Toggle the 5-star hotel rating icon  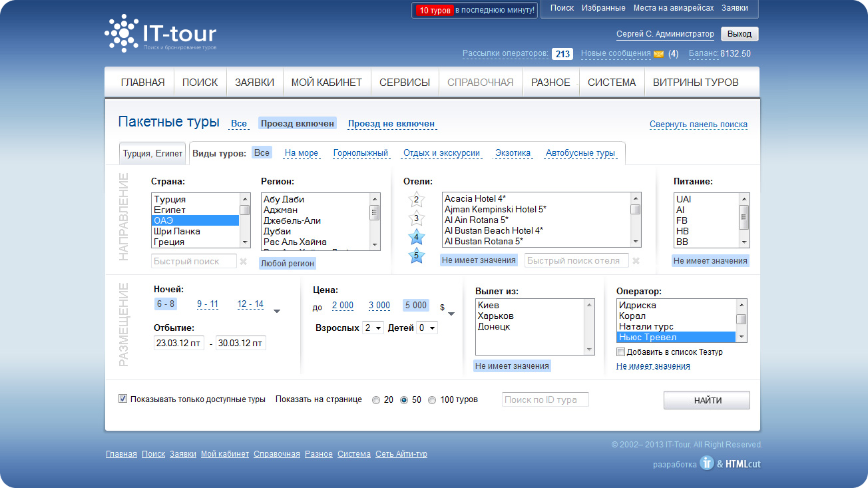click(x=417, y=255)
